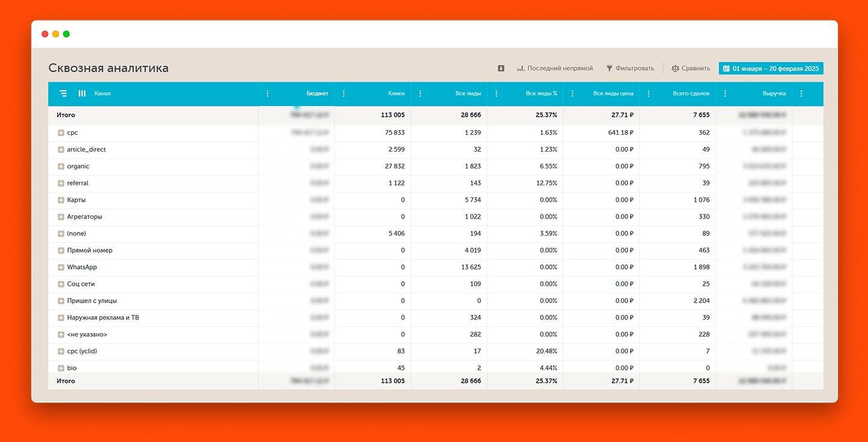This screenshot has height=442, width=868.
Task: Open the tree structure icon in header
Action: (63, 93)
